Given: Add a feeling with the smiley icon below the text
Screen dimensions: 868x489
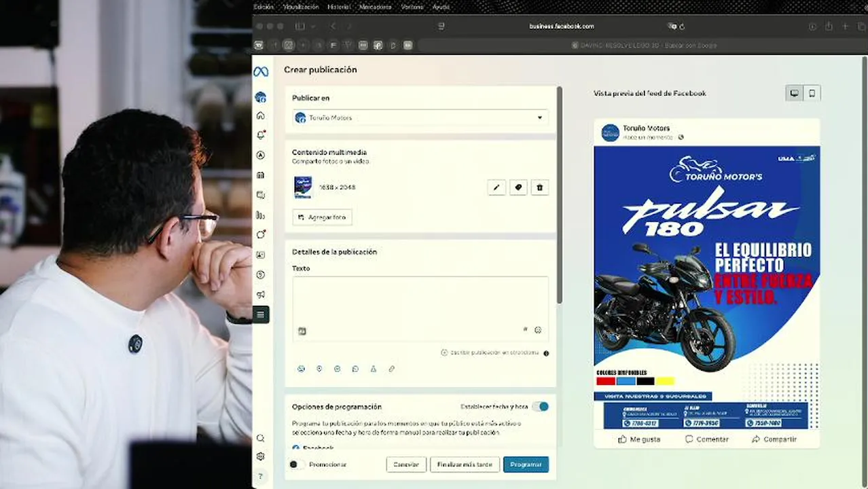Looking at the screenshot, I should 301,369.
